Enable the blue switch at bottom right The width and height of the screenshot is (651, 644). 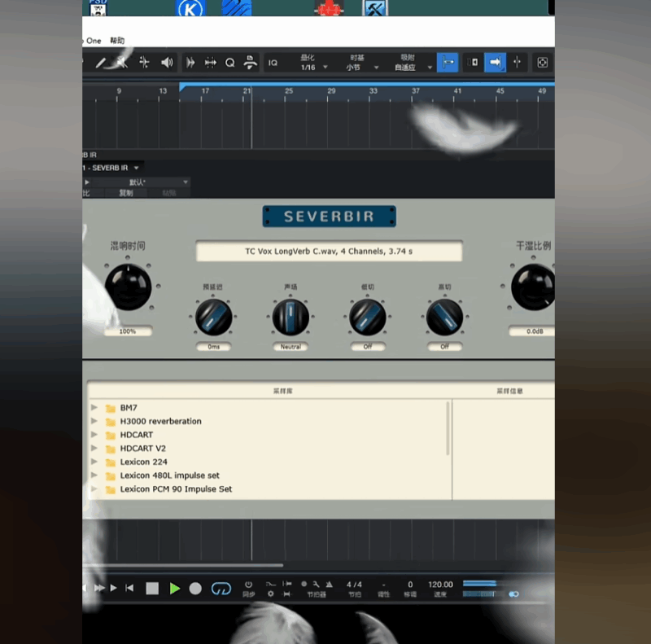513,594
